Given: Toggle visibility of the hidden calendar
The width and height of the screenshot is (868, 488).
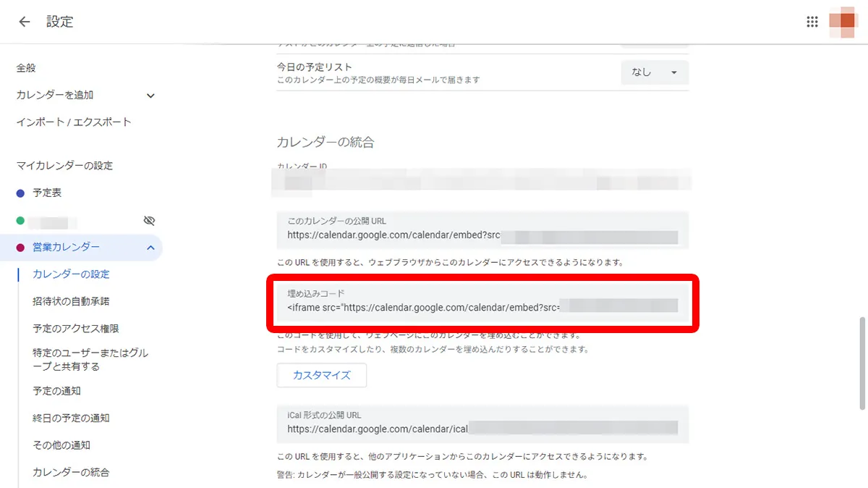Looking at the screenshot, I should tap(150, 220).
